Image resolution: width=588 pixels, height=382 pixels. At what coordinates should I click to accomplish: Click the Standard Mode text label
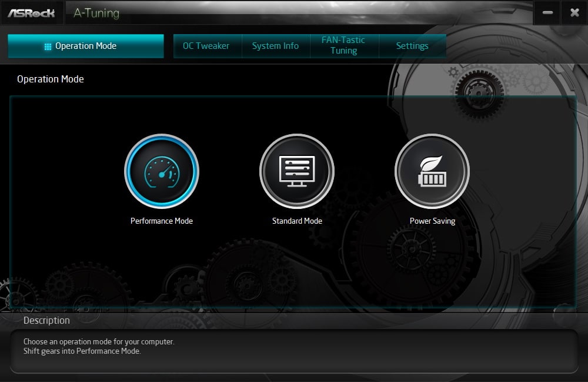pos(297,221)
